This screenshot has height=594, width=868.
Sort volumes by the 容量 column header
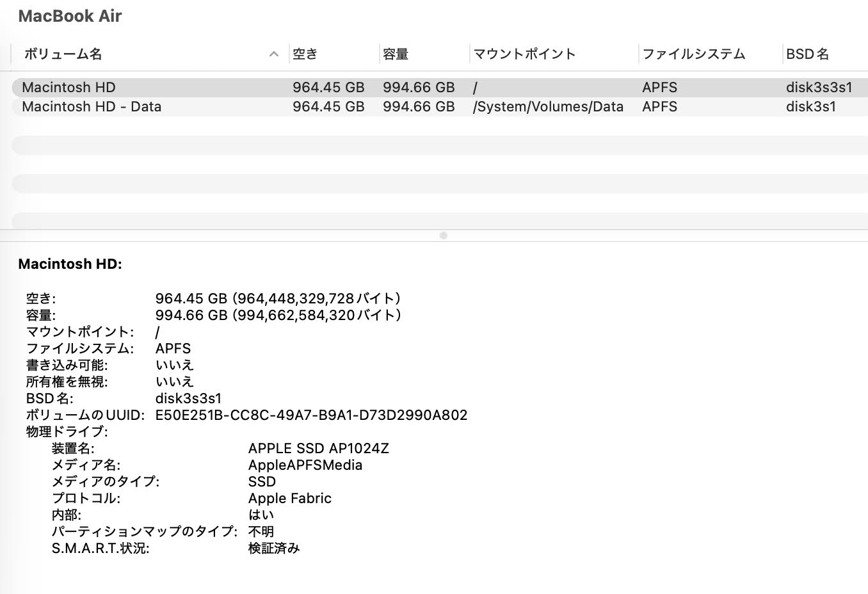coord(394,54)
